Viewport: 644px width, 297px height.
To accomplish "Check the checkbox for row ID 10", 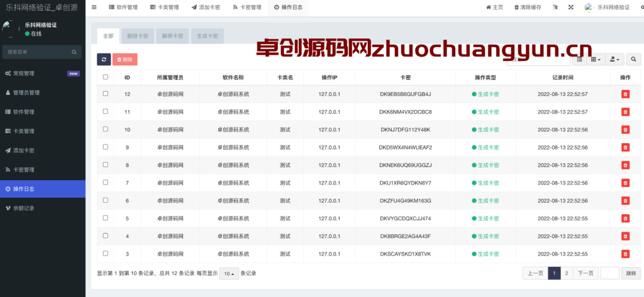I will click(x=106, y=129).
